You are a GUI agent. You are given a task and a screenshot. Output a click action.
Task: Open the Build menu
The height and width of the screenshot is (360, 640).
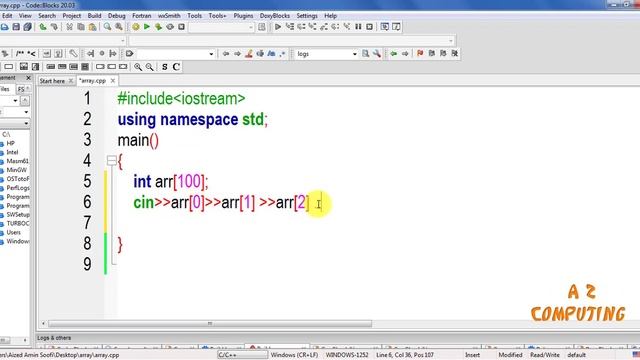coord(94,16)
